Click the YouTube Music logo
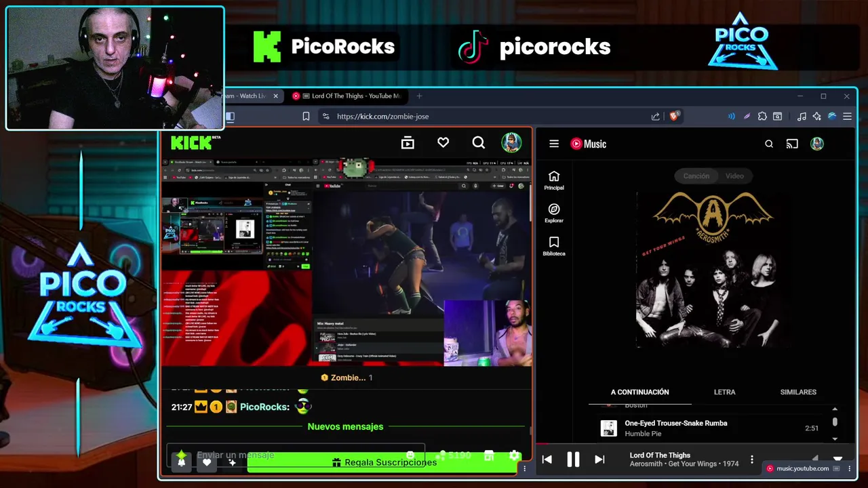Screen dimensions: 868x488 point(588,144)
